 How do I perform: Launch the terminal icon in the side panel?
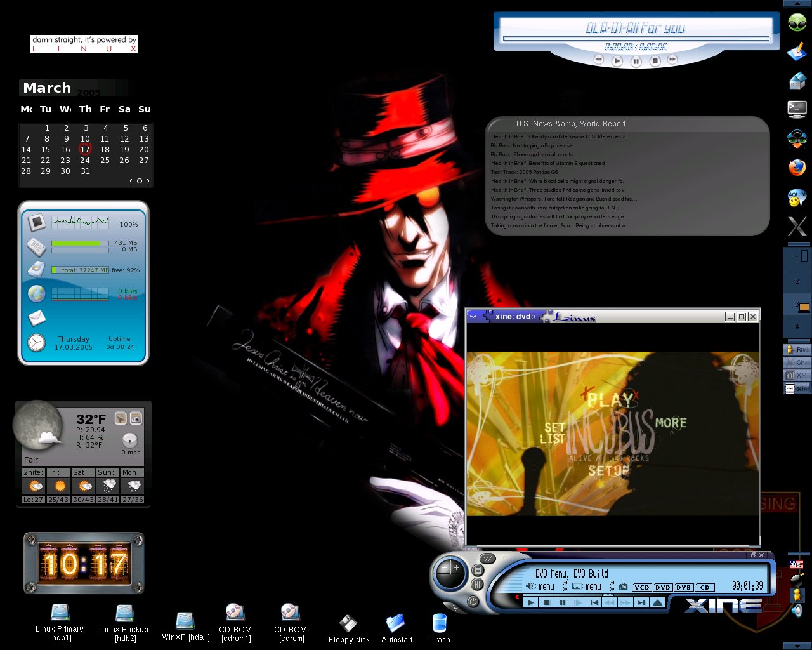[797, 109]
